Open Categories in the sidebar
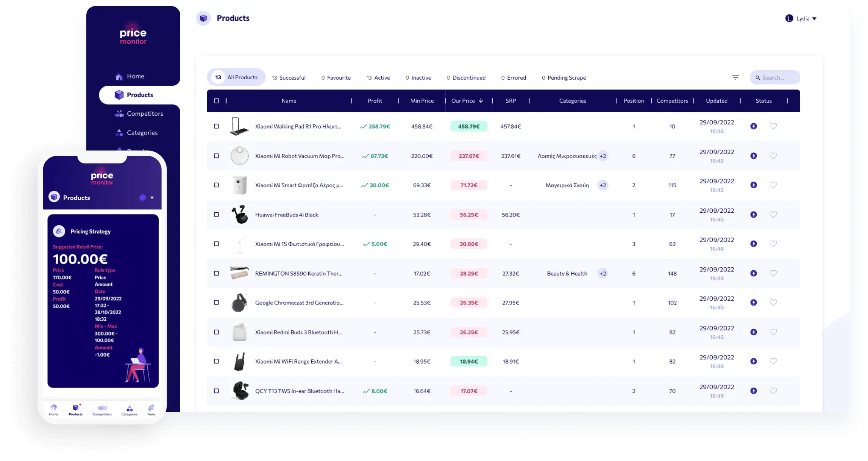Viewport: 868px width, 461px height. tap(136, 133)
